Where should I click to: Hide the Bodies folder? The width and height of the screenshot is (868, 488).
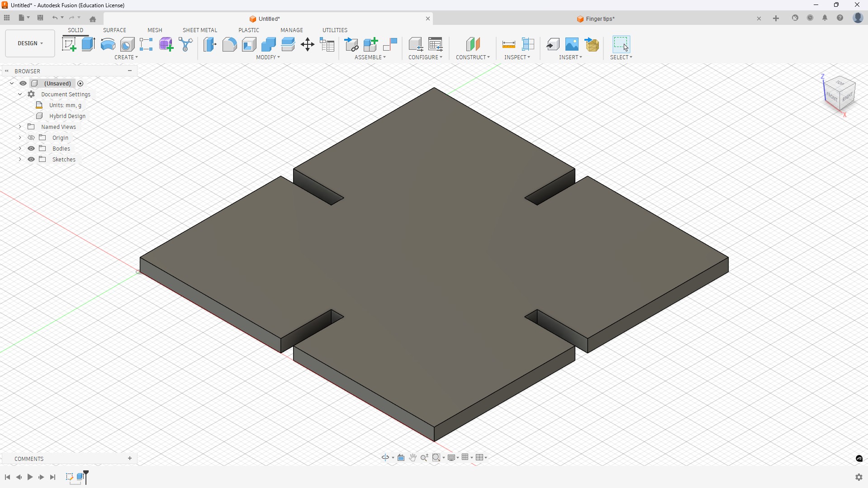(x=31, y=148)
